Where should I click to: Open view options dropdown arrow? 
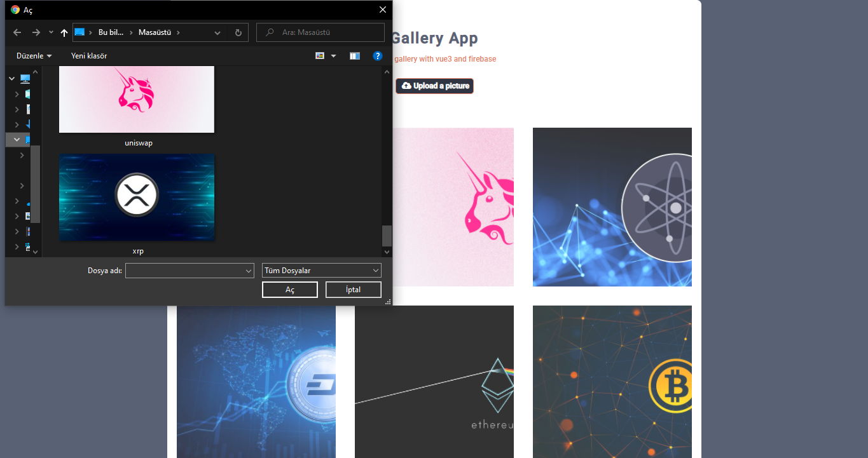point(334,56)
